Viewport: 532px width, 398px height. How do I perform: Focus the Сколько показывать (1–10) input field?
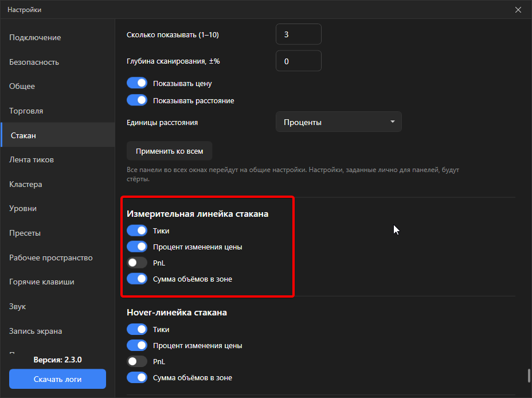coord(299,34)
